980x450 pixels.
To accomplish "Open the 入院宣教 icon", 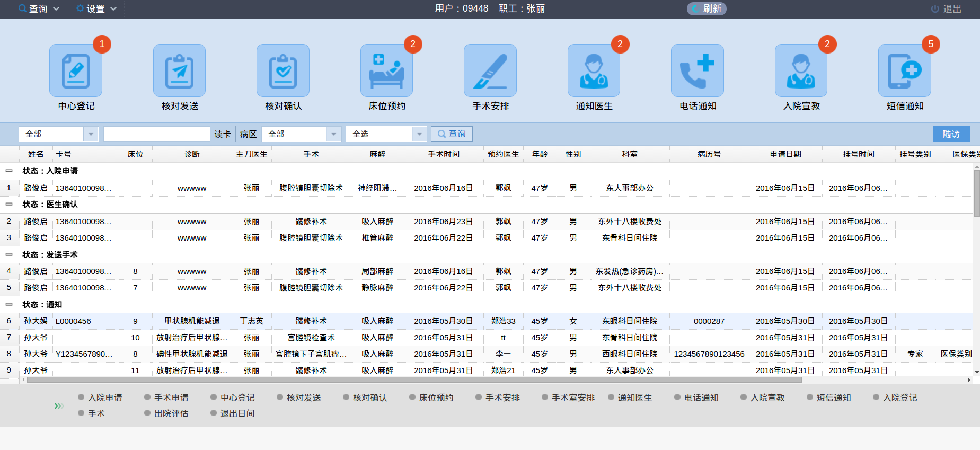I will (x=801, y=70).
